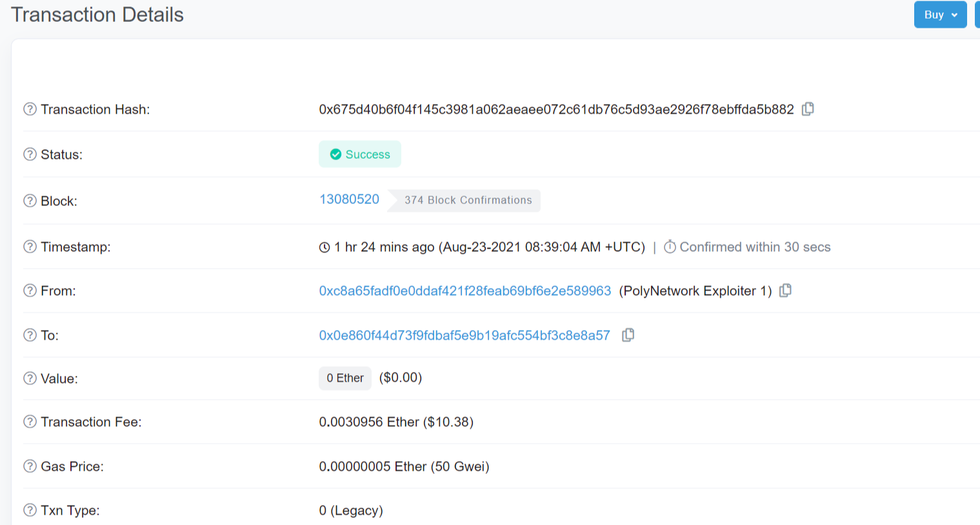Screen dimensions: 980x525
Task: Click help icon beside Value
Action: 30,378
